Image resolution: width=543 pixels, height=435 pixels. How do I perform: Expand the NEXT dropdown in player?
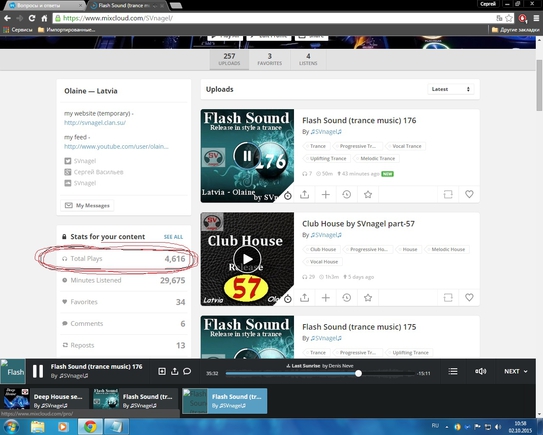pos(516,371)
